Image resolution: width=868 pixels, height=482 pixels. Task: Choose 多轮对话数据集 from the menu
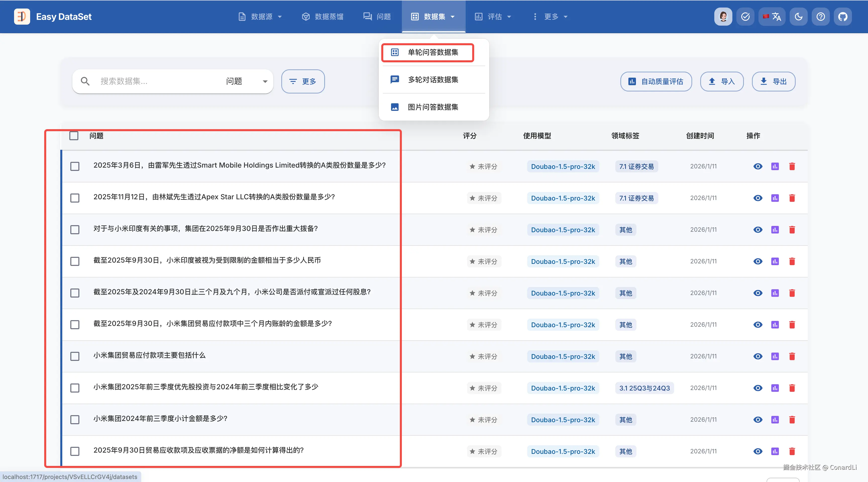click(433, 80)
